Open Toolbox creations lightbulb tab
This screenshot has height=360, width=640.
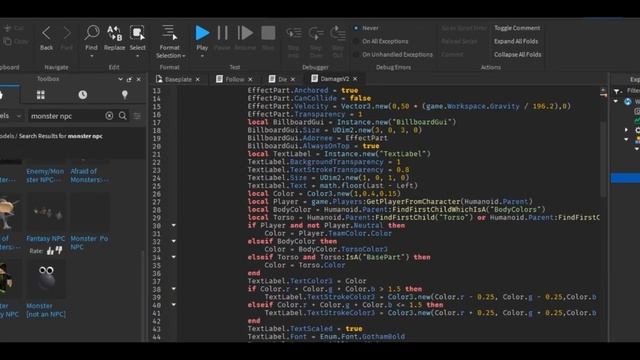point(125,95)
